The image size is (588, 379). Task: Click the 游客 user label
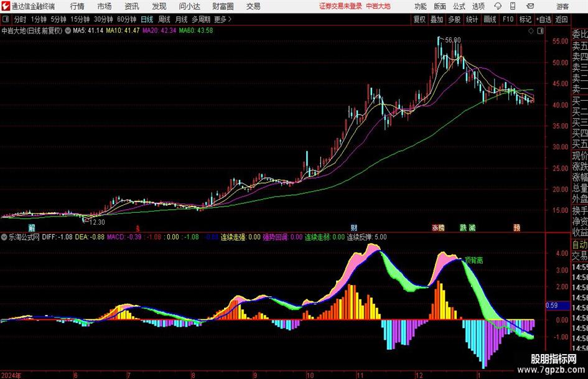pos(562,6)
